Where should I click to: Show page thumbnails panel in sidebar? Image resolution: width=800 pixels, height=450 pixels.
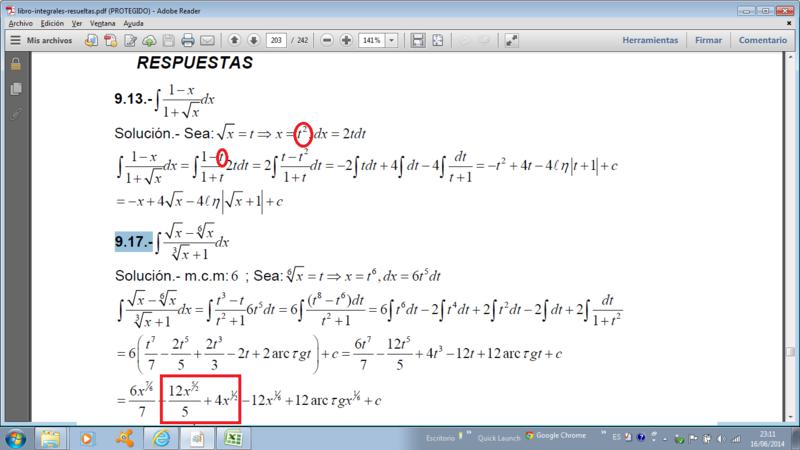pyautogui.click(x=15, y=89)
